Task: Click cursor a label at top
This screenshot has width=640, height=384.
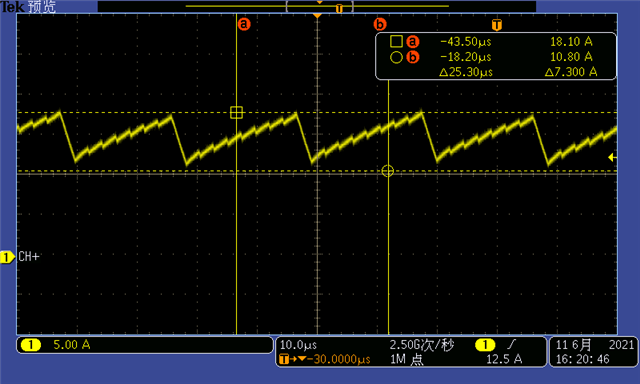Action: pyautogui.click(x=244, y=24)
